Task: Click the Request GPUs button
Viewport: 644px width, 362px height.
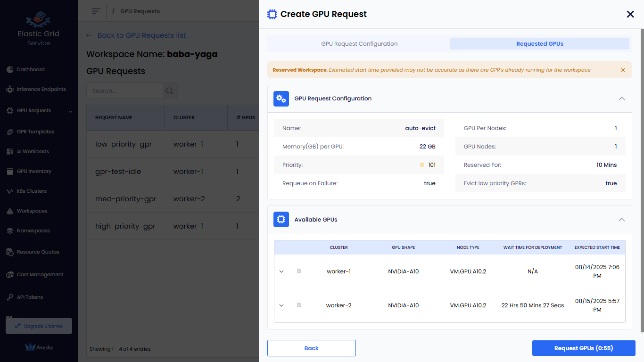Action: click(x=583, y=348)
